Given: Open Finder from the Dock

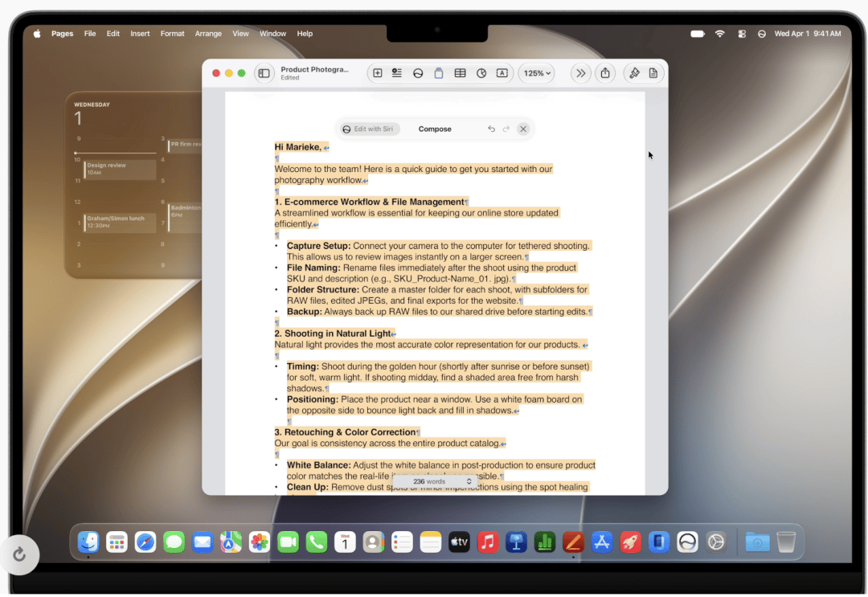Looking at the screenshot, I should click(88, 542).
